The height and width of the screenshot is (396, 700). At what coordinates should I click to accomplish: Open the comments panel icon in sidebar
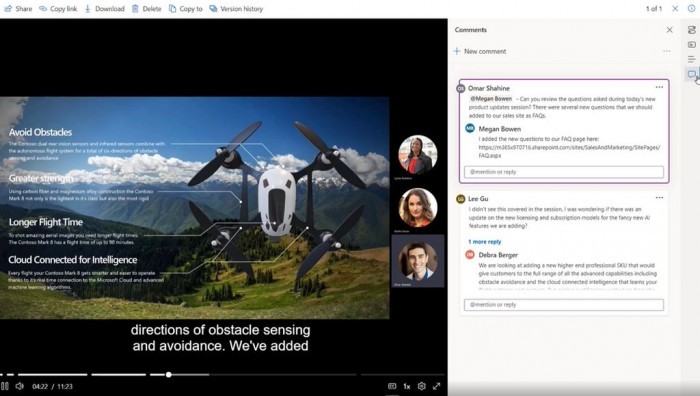[x=692, y=74]
